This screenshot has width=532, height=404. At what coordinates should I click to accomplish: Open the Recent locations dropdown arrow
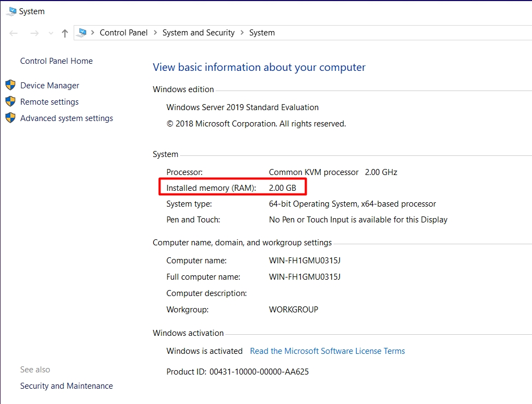pyautogui.click(x=51, y=33)
